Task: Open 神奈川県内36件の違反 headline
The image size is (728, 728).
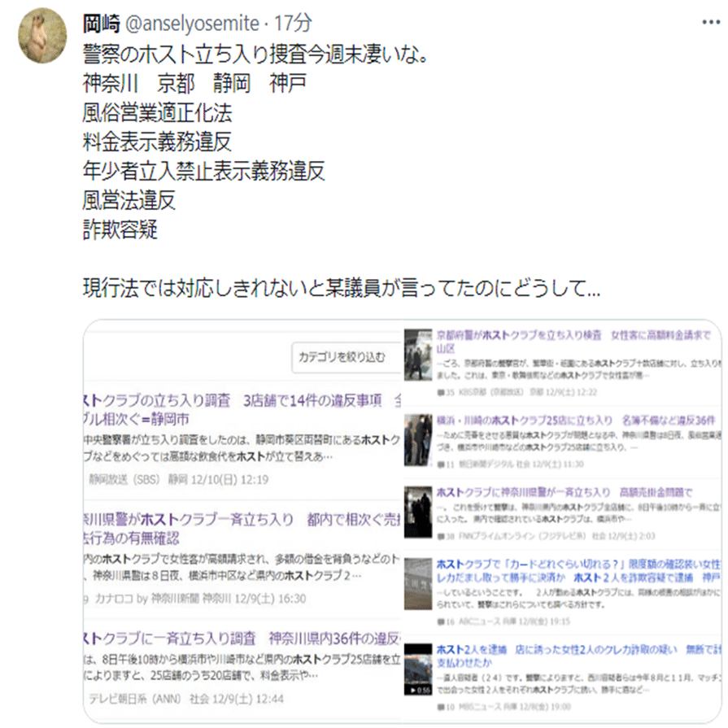Action: 242,639
